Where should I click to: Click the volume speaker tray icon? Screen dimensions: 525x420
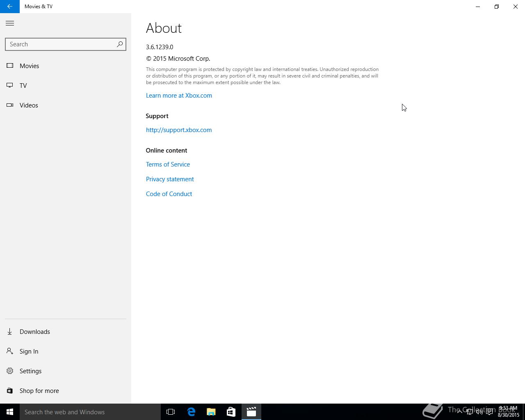[x=479, y=412]
